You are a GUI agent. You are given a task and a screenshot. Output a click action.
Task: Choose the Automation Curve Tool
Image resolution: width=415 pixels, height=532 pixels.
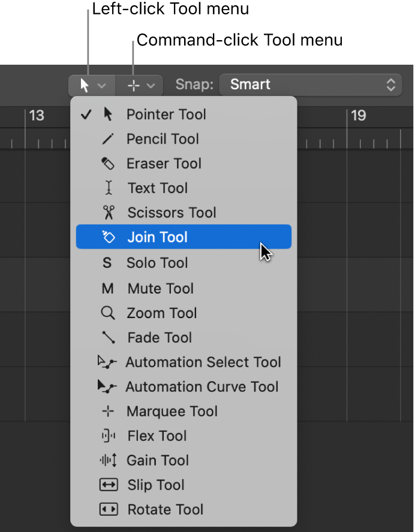point(201,386)
